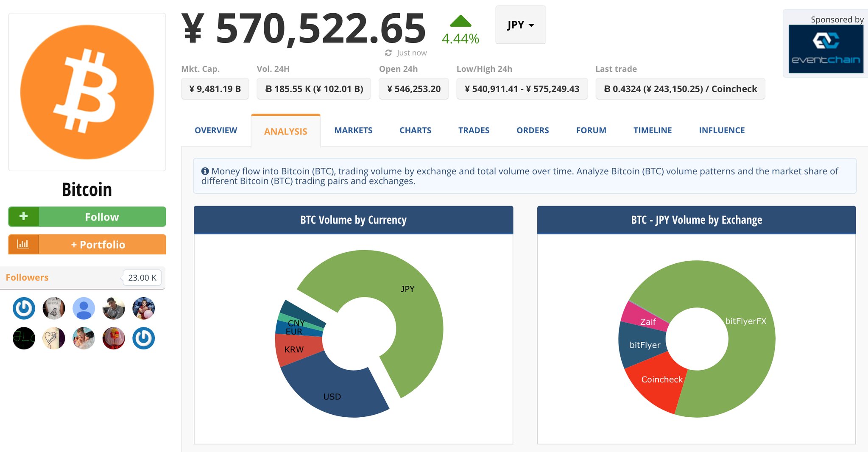Open last follower avatar with blue power icon
This screenshot has width=868, height=452.
click(x=143, y=338)
